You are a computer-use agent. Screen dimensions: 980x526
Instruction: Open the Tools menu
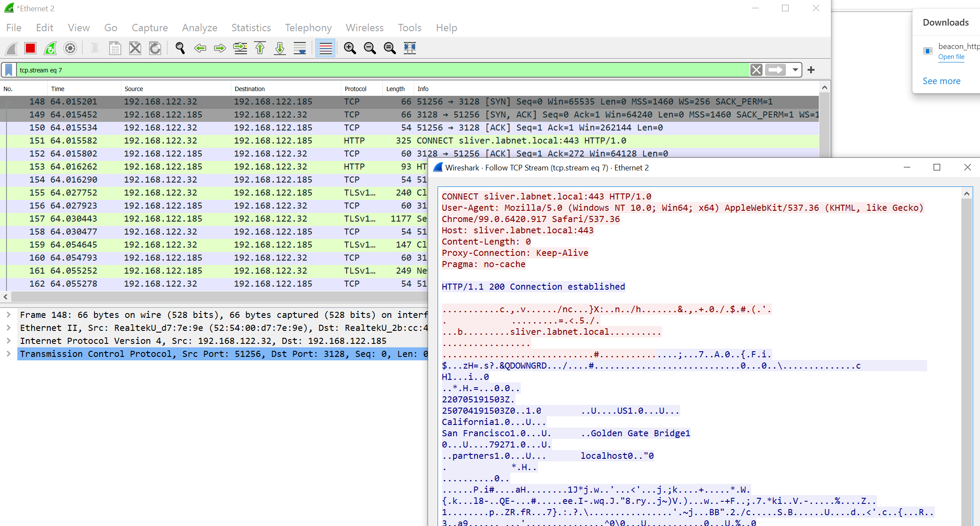pyautogui.click(x=410, y=28)
